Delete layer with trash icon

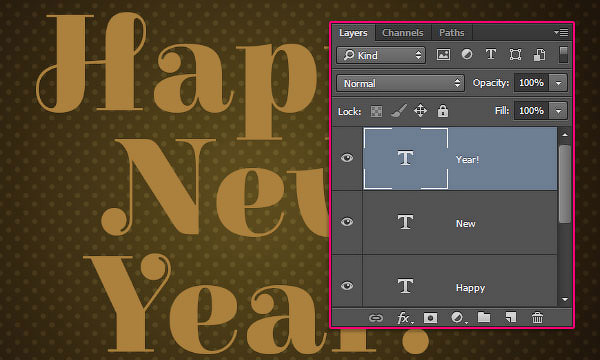pos(537,318)
